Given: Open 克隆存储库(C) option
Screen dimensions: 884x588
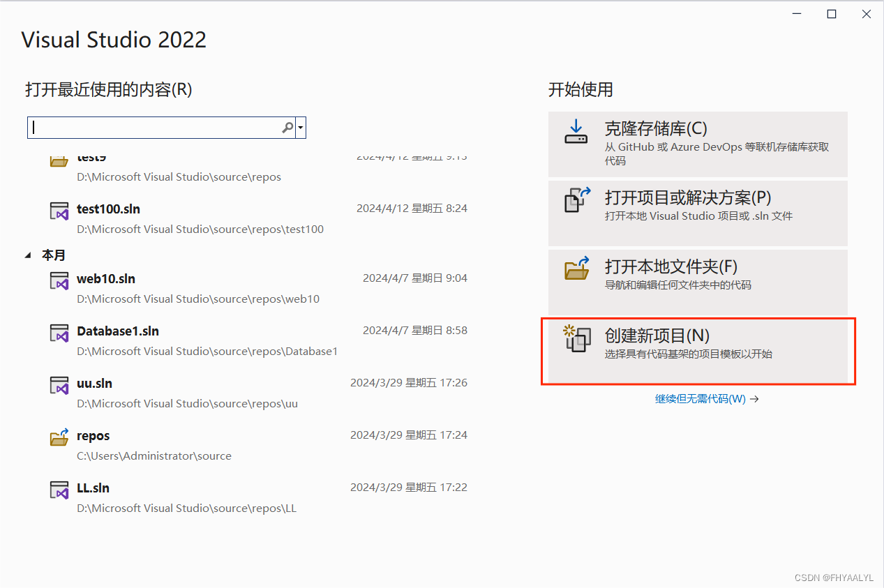Looking at the screenshot, I should (x=698, y=144).
